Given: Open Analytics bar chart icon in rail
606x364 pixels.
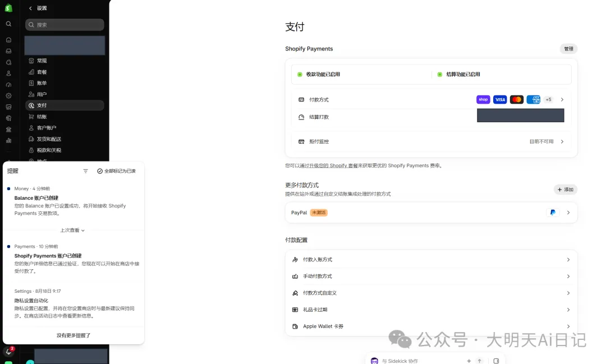Looking at the screenshot, I should [8, 141].
